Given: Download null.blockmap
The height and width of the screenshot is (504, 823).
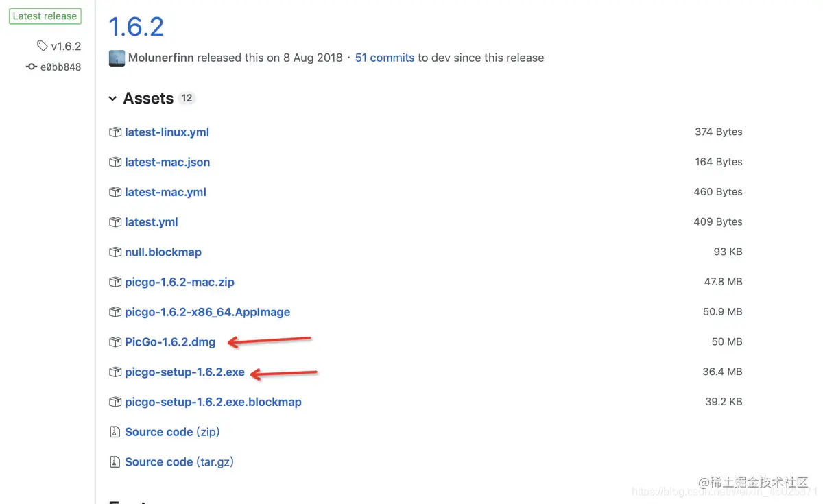Looking at the screenshot, I should coord(163,252).
